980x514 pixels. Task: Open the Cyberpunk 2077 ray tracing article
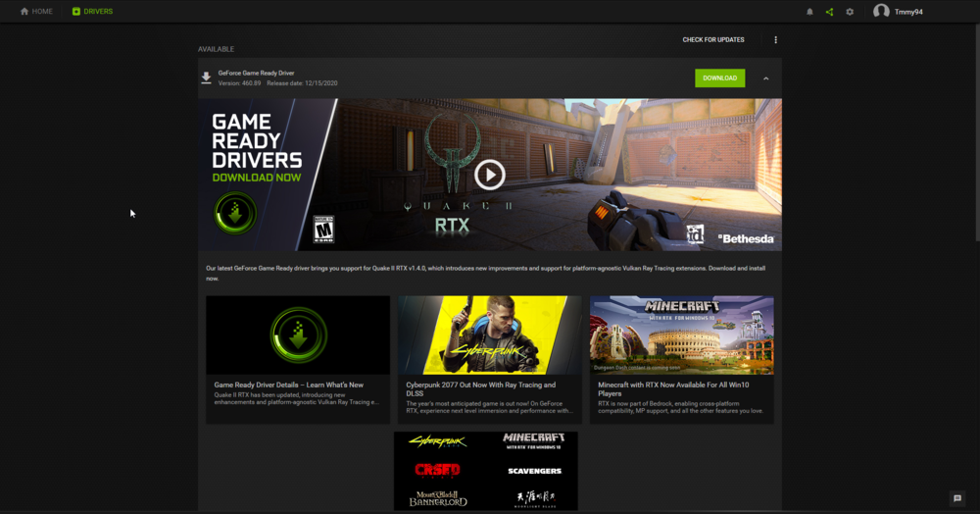(x=489, y=359)
